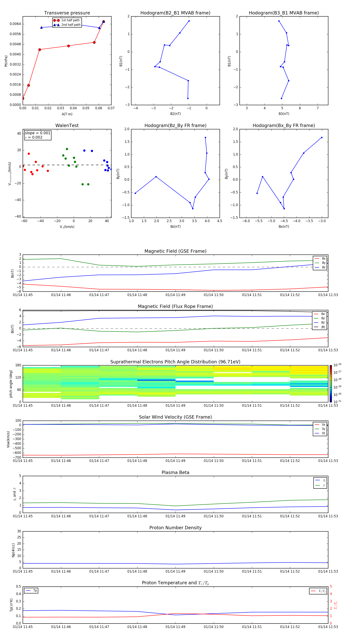The image size is (351, 644).
Task: Select 'Vz' in solar wind velocity legend
Action: coord(320,433)
